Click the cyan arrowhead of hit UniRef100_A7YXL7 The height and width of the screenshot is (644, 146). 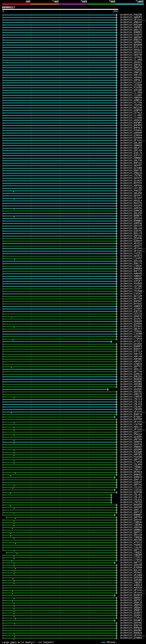[x=112, y=342]
